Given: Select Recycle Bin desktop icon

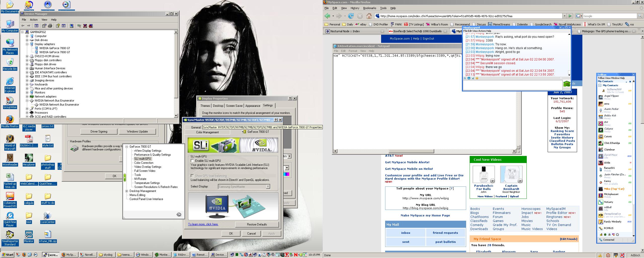Looking at the screenshot, I should tap(10, 64).
